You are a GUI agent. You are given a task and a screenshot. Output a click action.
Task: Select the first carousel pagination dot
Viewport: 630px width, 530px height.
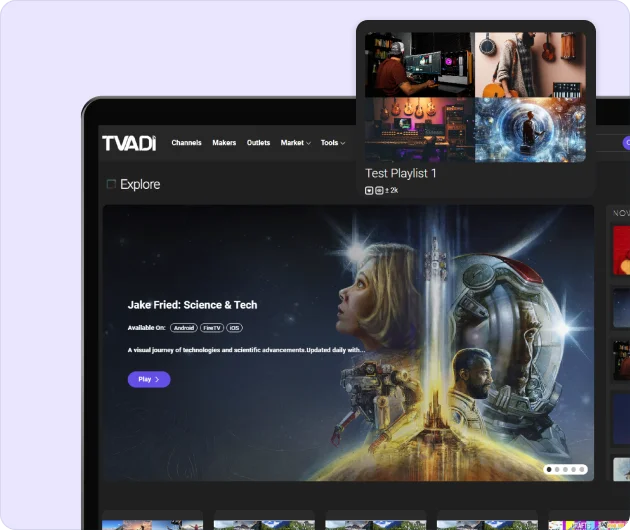[x=549, y=469]
